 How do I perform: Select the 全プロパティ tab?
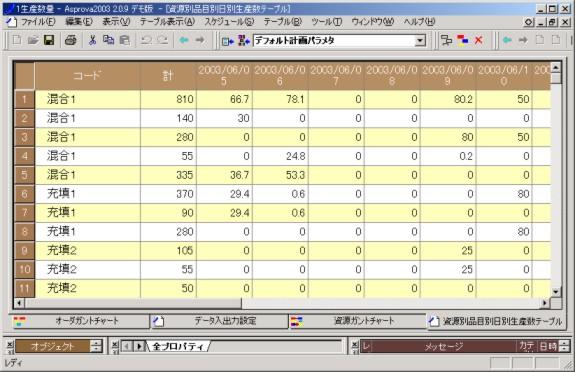coord(177,346)
